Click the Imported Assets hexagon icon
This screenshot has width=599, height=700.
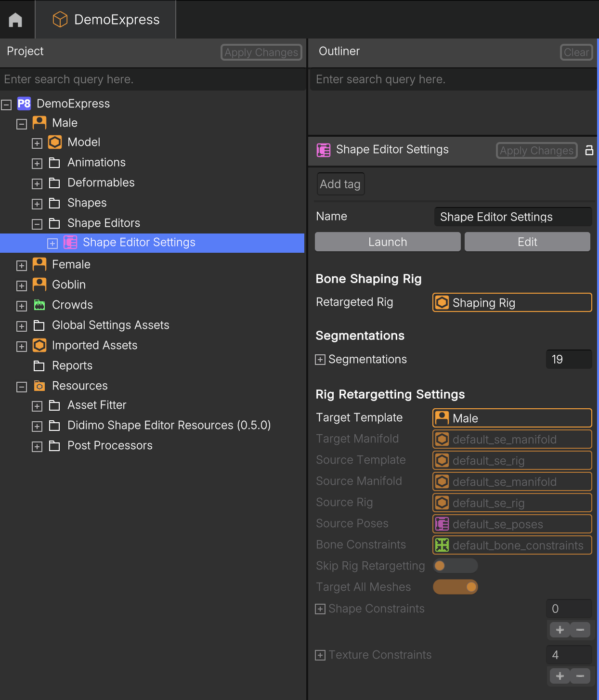pyautogui.click(x=39, y=345)
